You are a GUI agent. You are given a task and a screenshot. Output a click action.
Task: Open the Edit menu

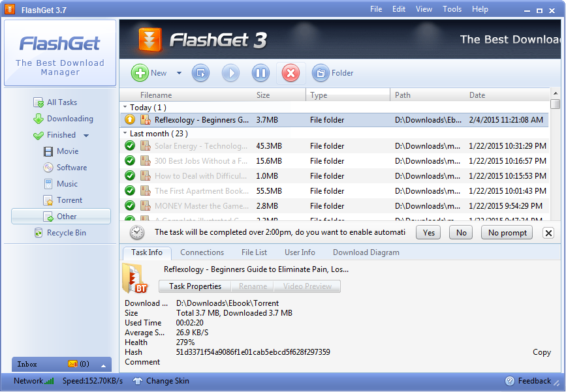[x=399, y=9]
